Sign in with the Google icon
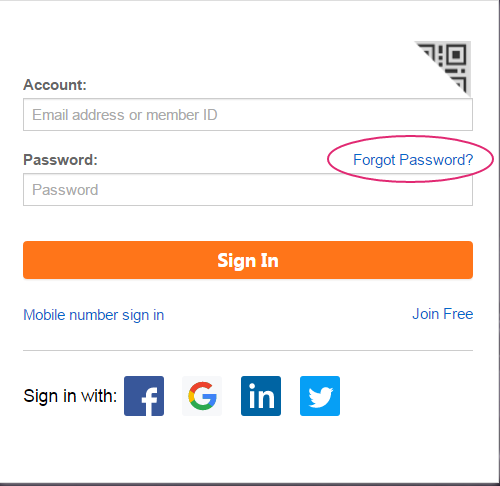 [202, 396]
